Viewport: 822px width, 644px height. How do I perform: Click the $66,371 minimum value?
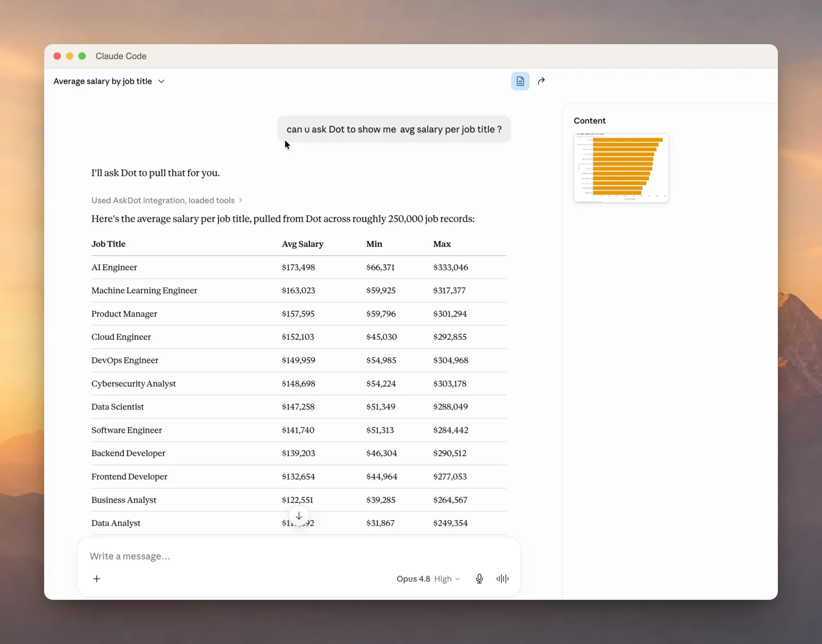click(380, 267)
